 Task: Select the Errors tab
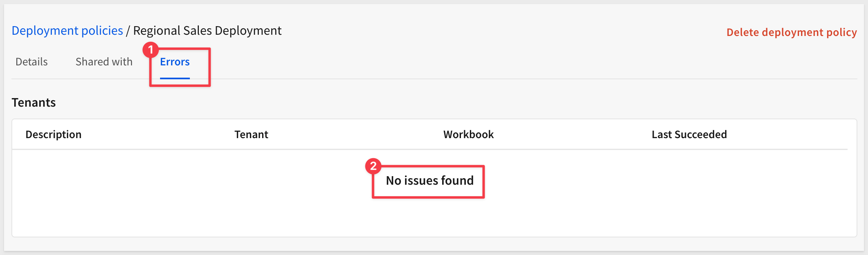click(175, 62)
